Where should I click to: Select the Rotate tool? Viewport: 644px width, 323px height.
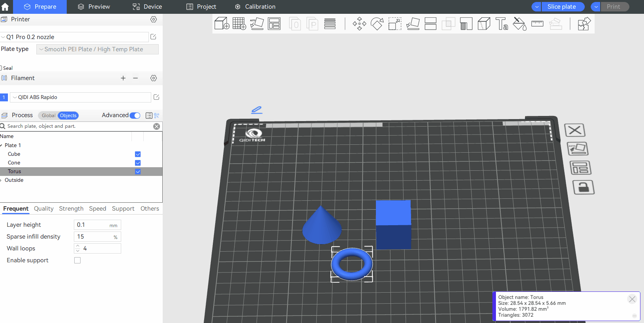pyautogui.click(x=377, y=24)
